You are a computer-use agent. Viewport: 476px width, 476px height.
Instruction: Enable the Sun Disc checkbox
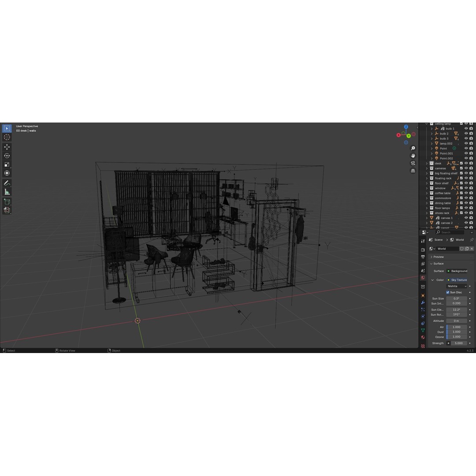(x=447, y=292)
